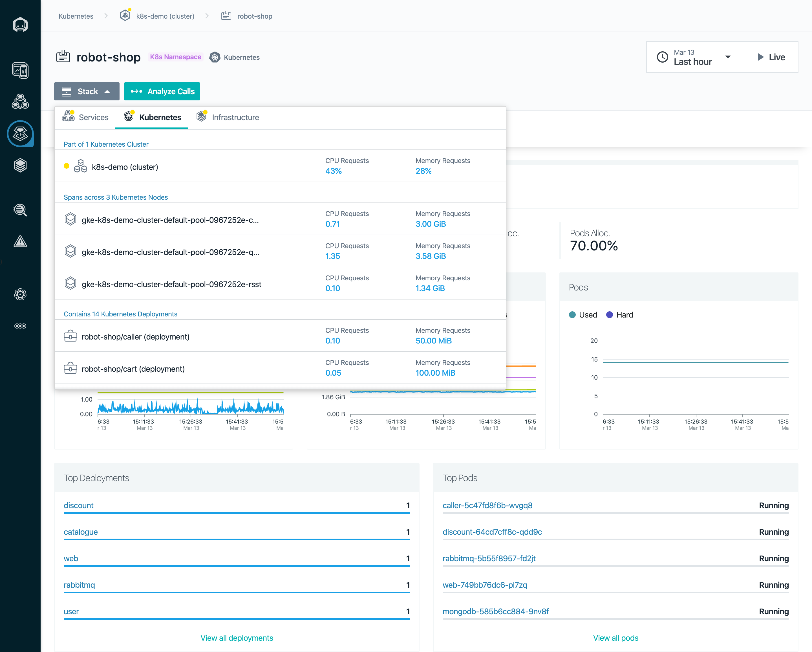Switch to the Services tab

(85, 118)
